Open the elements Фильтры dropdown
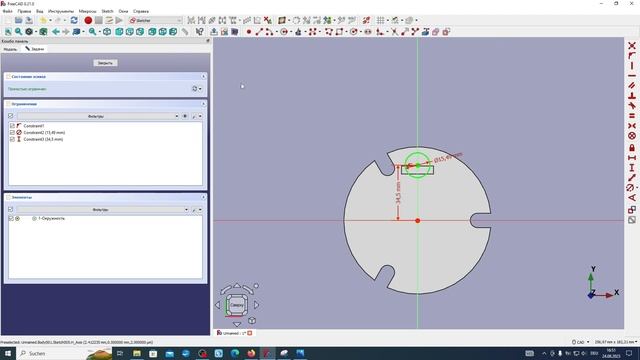Image resolution: width=640 pixels, height=360 pixels. (x=103, y=209)
